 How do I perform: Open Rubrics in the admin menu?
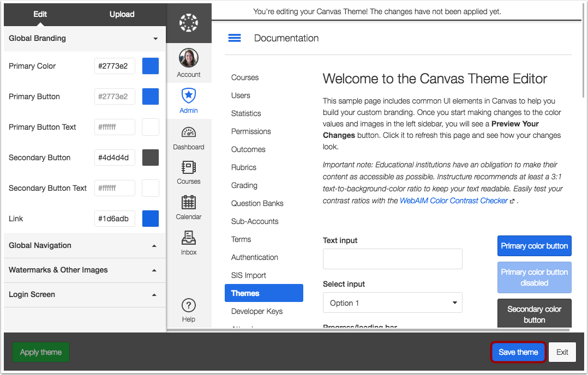click(x=244, y=167)
